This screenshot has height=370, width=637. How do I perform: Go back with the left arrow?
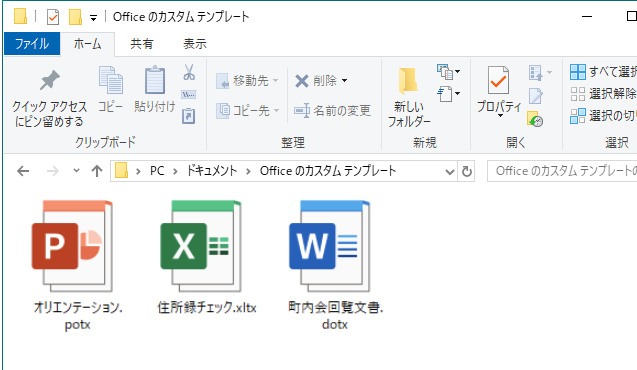coord(23,171)
